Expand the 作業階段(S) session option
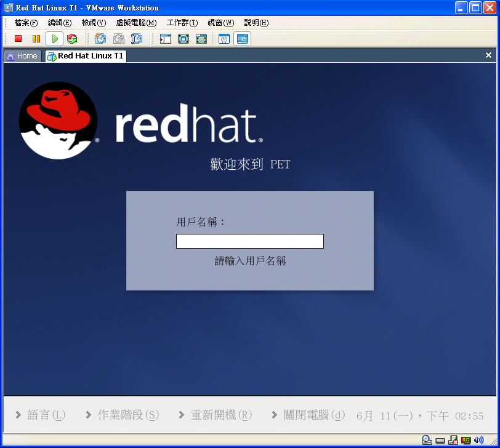Screen dimensions: 500x448 (x=122, y=415)
